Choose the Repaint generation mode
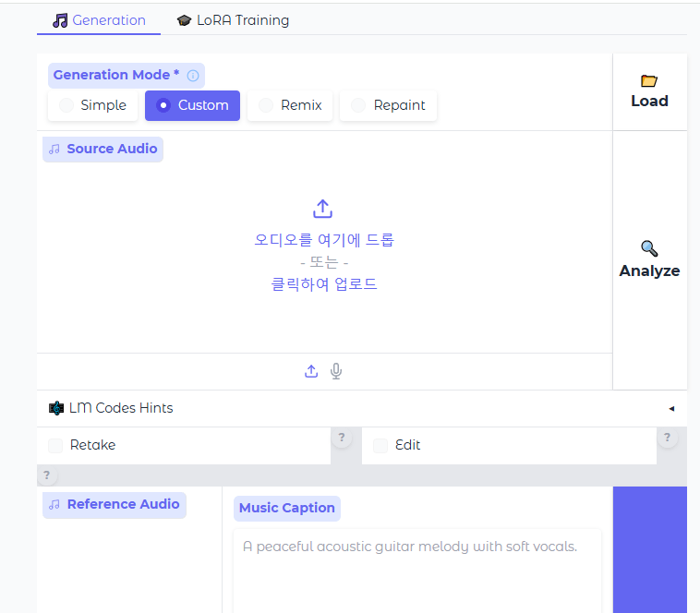 (389, 105)
